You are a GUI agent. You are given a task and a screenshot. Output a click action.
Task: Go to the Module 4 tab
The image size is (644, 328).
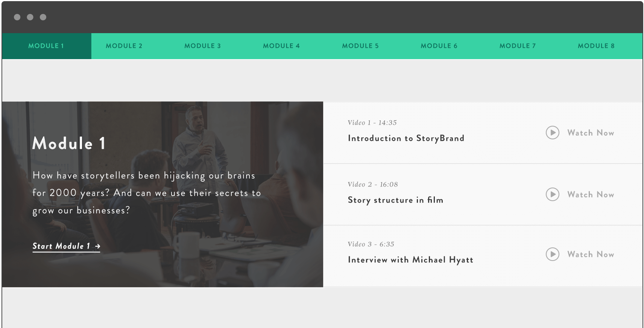[281, 46]
